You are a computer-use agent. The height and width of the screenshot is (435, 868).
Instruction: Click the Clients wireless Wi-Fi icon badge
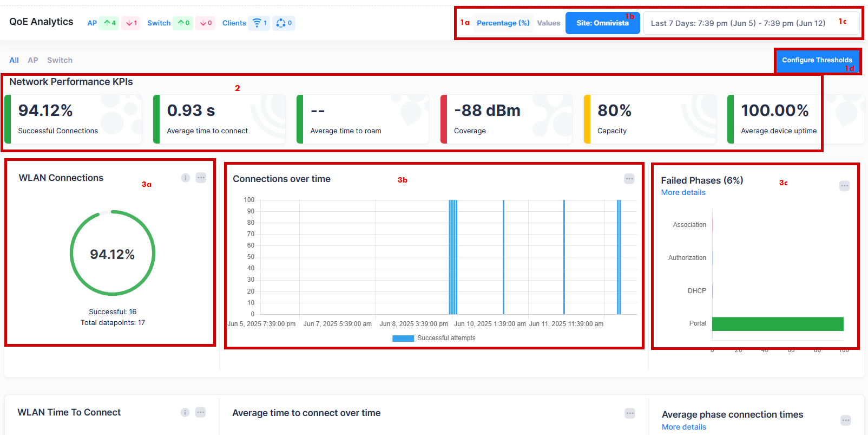click(x=259, y=23)
